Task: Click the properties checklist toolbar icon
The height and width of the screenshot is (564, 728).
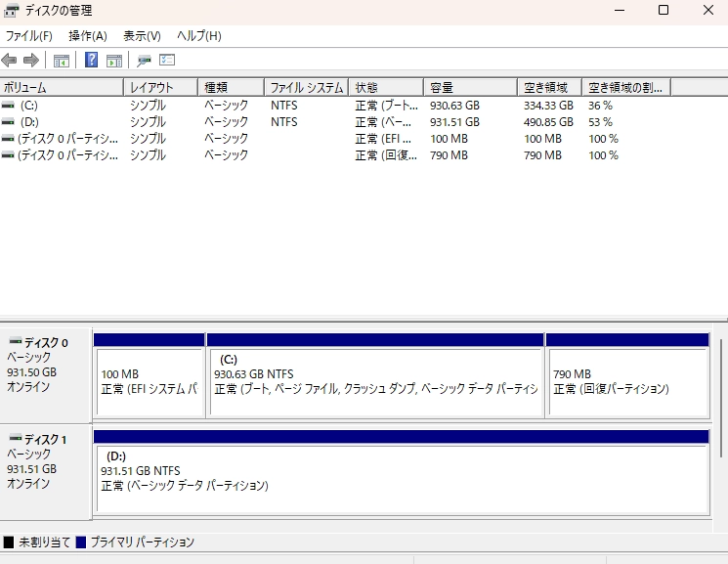Action: [x=167, y=61]
